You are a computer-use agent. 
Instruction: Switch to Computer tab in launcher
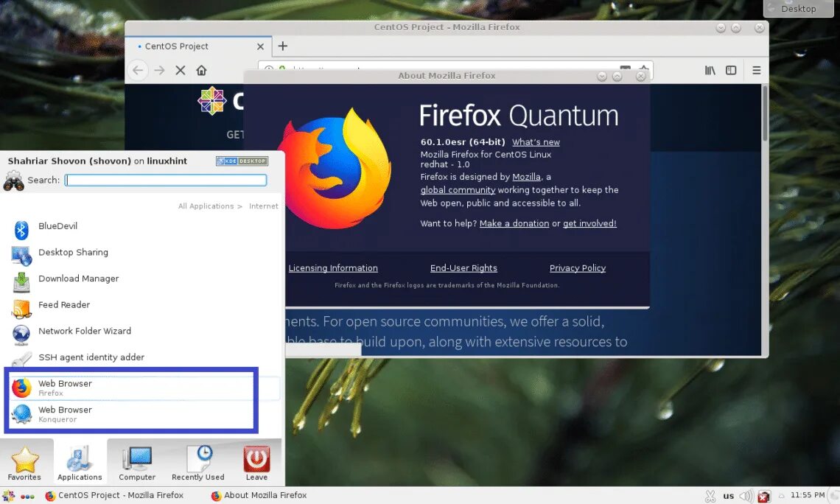coord(137,462)
